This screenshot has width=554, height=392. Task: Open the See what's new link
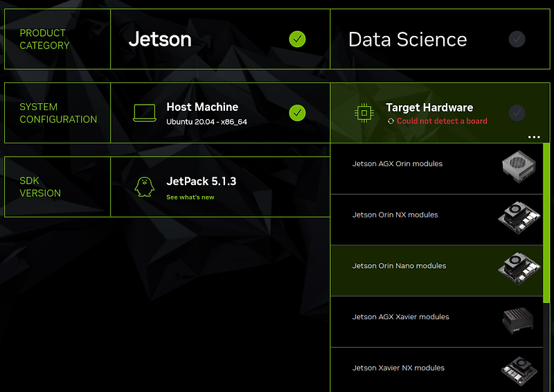click(190, 197)
